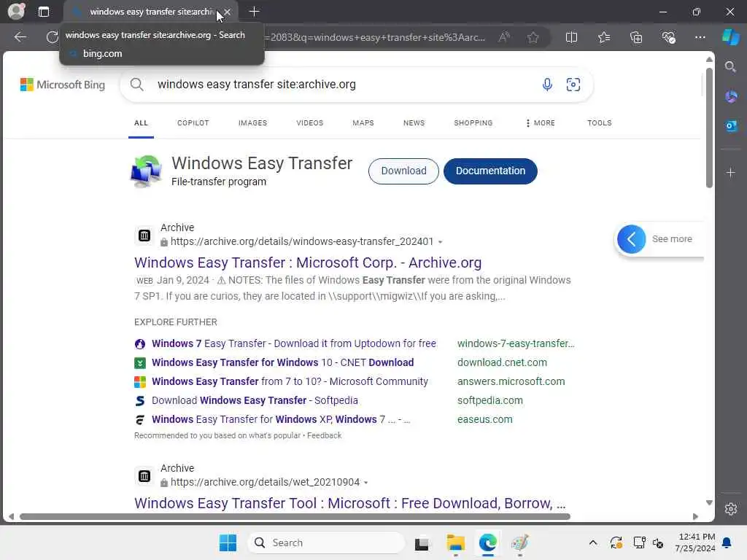
Task: Select the ALL results tab
Action: coord(141,122)
